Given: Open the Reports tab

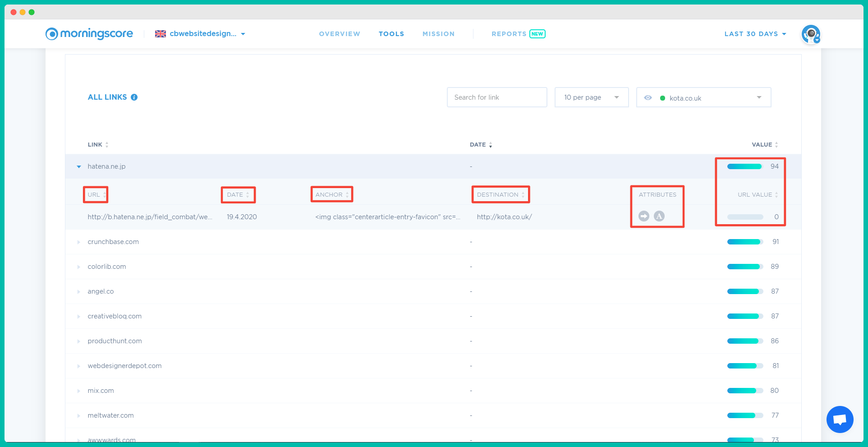Looking at the screenshot, I should [x=509, y=34].
